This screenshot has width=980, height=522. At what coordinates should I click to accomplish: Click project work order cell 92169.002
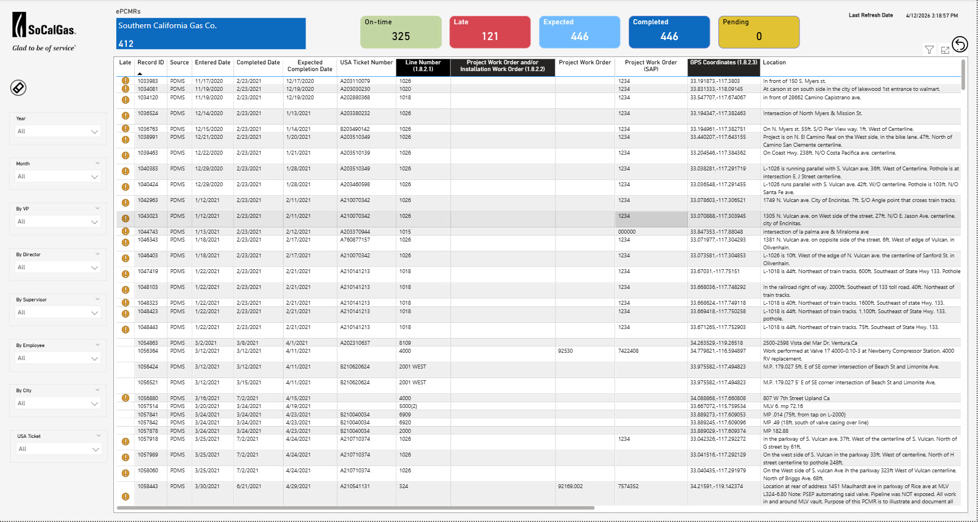point(571,486)
